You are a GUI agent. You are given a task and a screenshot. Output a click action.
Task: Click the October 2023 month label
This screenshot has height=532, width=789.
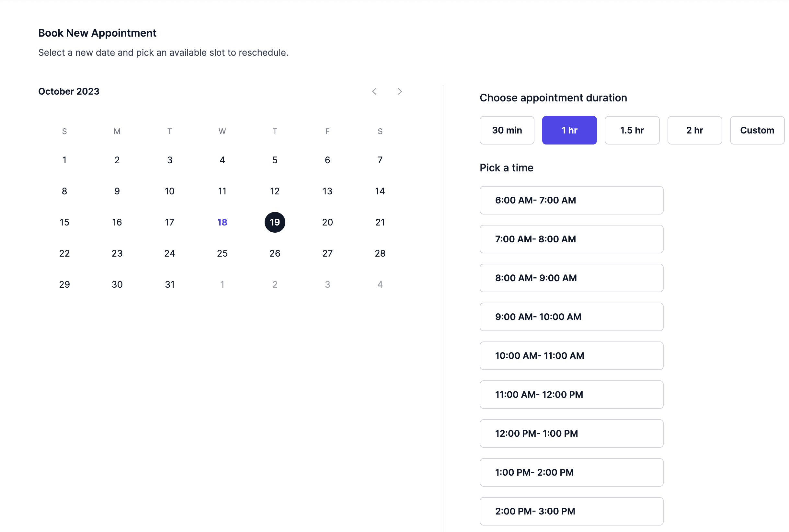(x=69, y=91)
